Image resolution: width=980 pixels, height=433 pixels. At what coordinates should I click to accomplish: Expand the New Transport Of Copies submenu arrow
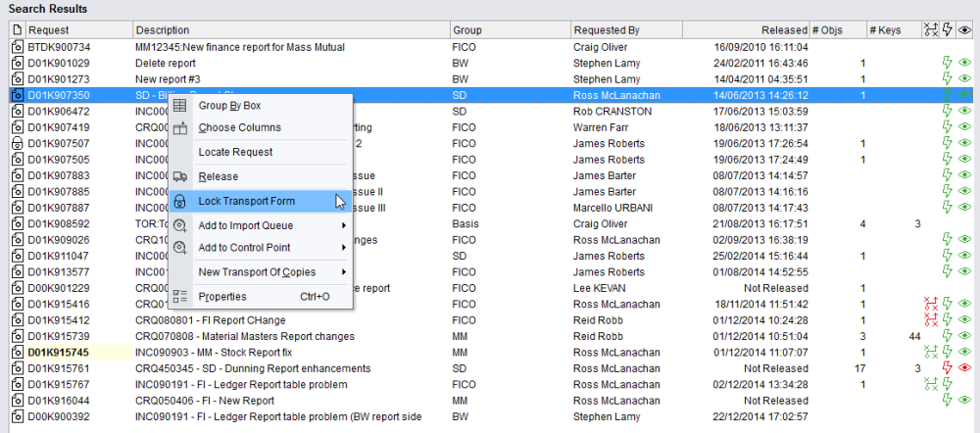344,272
